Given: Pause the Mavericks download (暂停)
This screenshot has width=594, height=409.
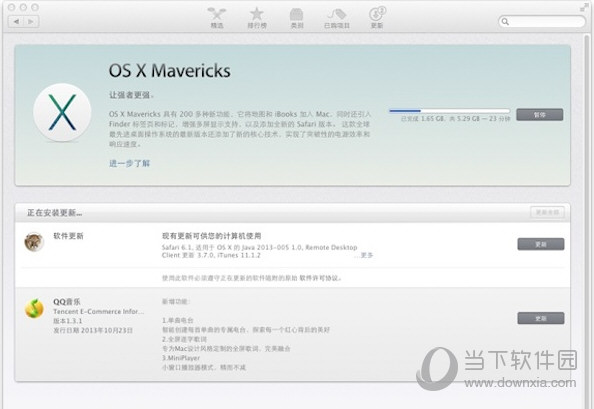Looking at the screenshot, I should [539, 115].
